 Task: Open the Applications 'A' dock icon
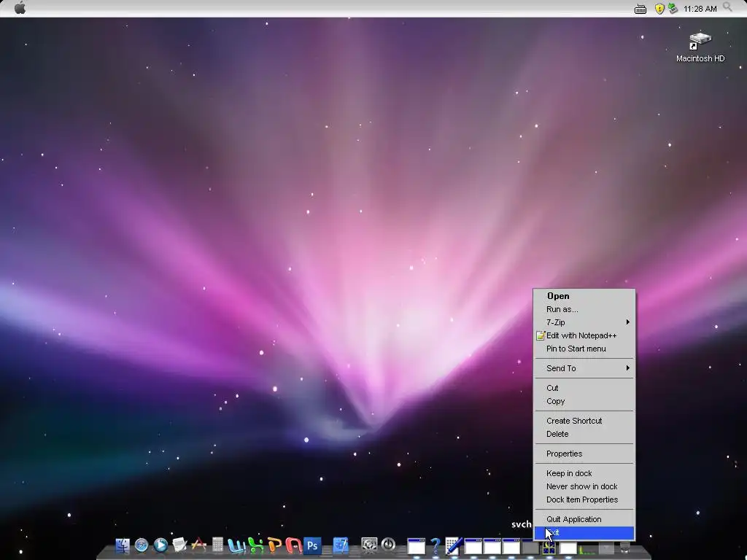click(x=198, y=545)
